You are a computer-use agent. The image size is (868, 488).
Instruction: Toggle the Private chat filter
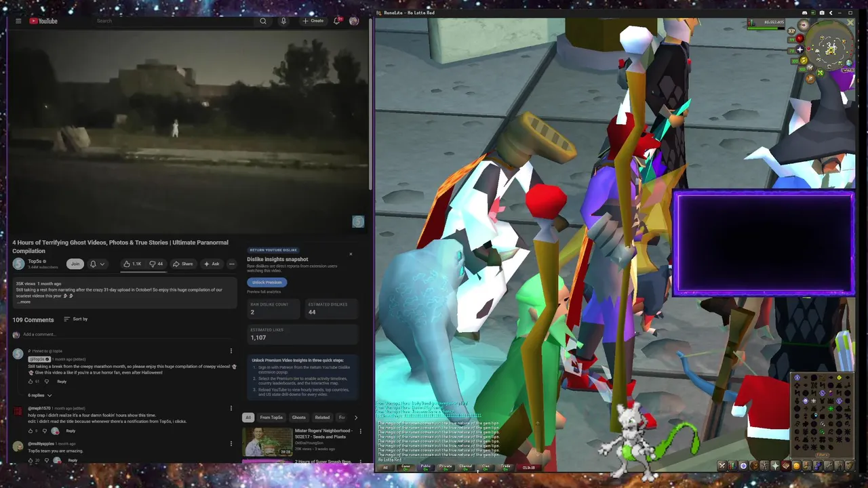coord(446,468)
